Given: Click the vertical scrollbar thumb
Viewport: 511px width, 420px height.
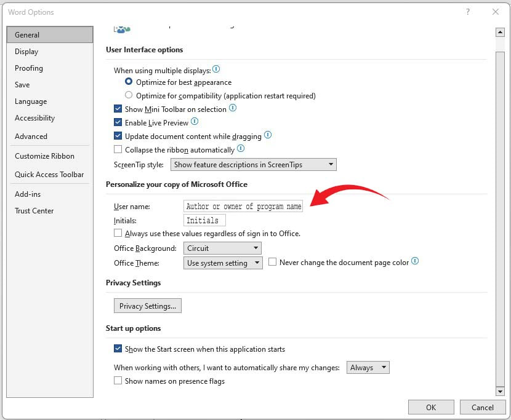Looking at the screenshot, I should coord(500,218).
